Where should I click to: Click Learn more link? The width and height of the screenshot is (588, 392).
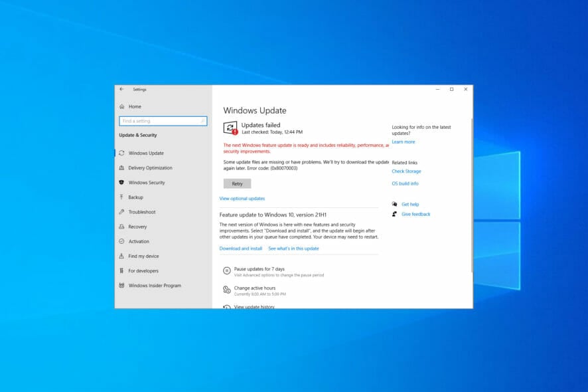[x=403, y=142]
